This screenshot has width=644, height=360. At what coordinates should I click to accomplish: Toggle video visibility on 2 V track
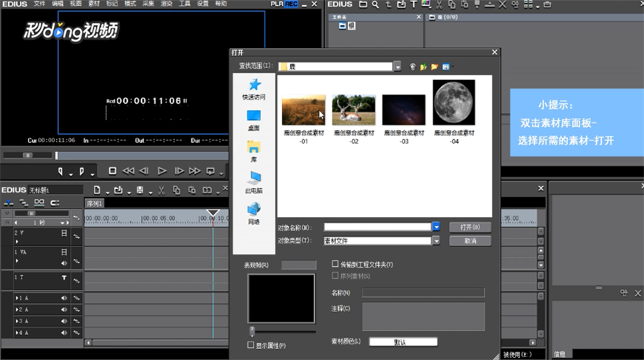point(64,233)
